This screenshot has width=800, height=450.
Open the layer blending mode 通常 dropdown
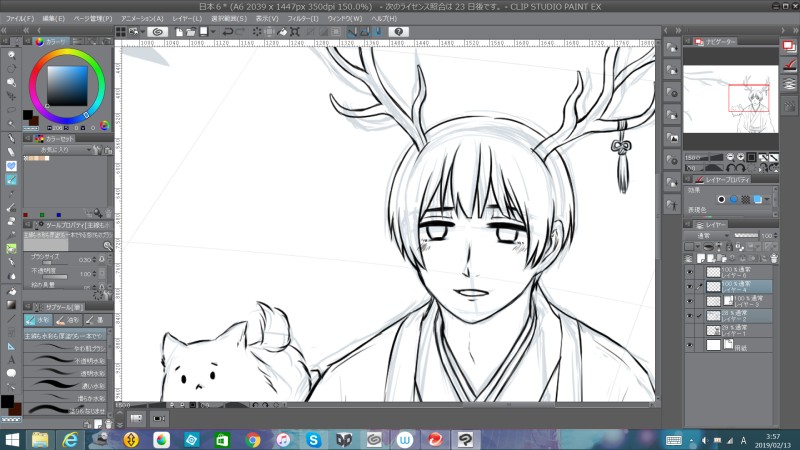click(708, 236)
